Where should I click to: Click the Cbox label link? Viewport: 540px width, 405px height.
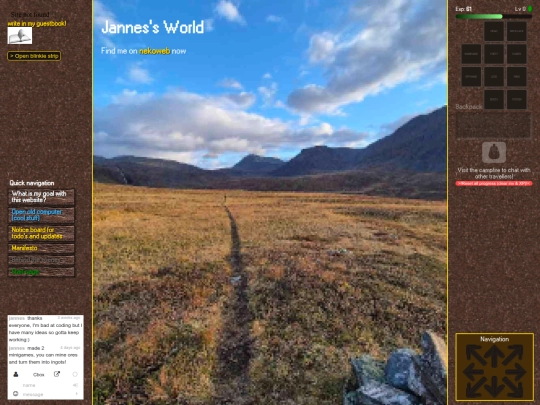(x=39, y=375)
